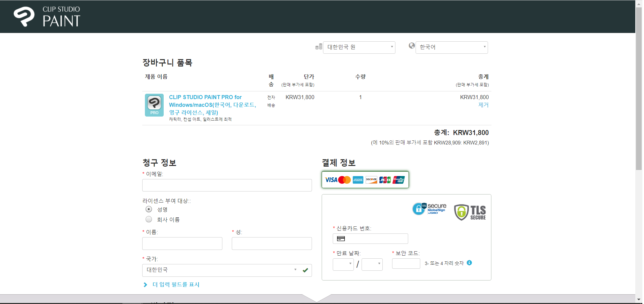644x304 pixels.
Task: Select the 성명 radio button
Action: click(x=149, y=209)
